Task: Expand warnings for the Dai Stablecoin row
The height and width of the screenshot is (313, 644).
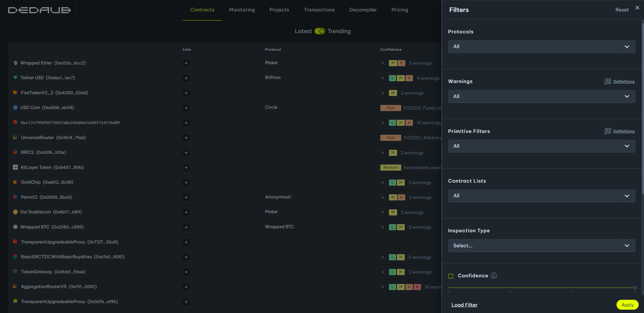Action: 383,212
